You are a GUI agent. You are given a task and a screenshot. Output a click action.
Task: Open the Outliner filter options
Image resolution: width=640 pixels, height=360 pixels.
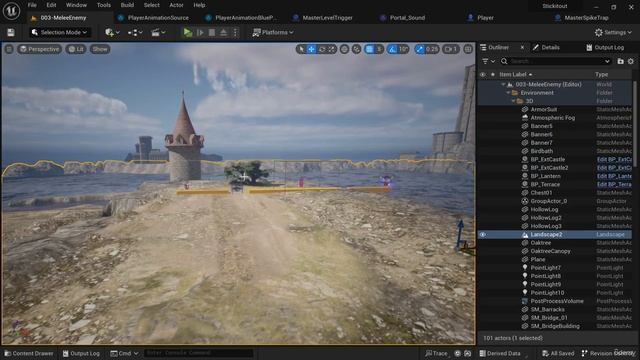488,61
